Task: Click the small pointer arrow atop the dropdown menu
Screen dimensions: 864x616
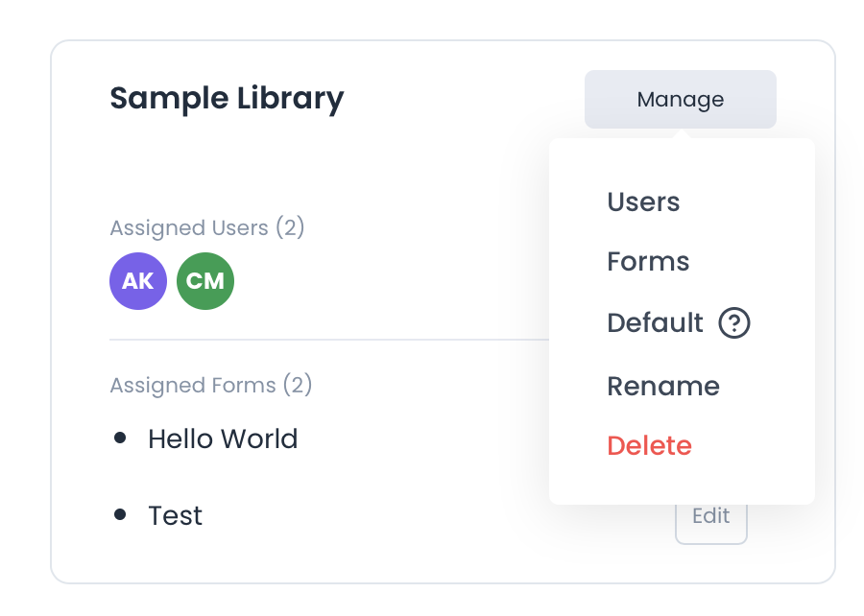Action: click(681, 134)
